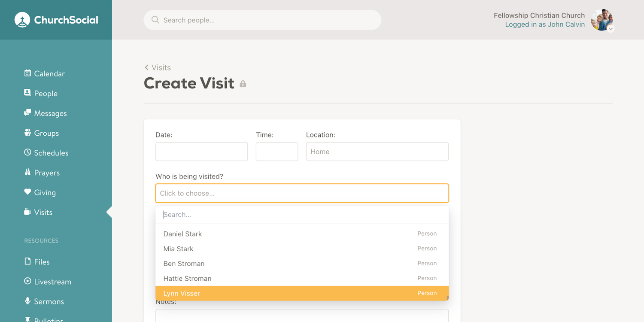Go to Sermons in the sidebar
The width and height of the screenshot is (644, 322).
tap(49, 301)
